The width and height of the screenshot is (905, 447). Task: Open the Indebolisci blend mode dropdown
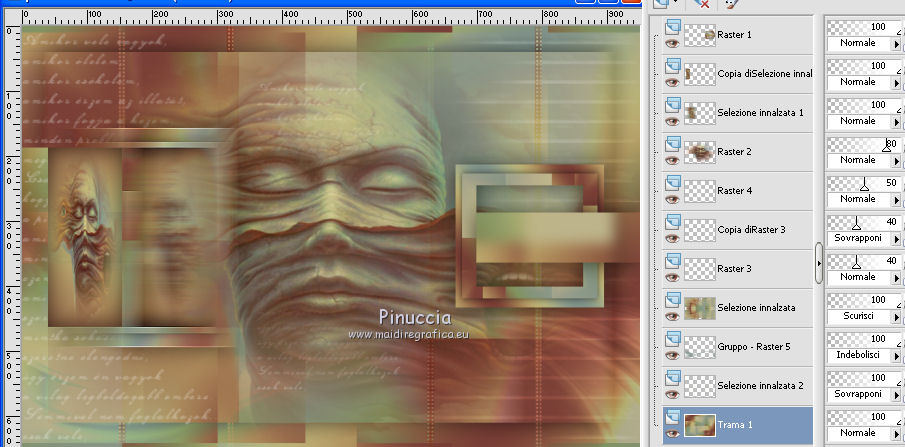point(896,356)
